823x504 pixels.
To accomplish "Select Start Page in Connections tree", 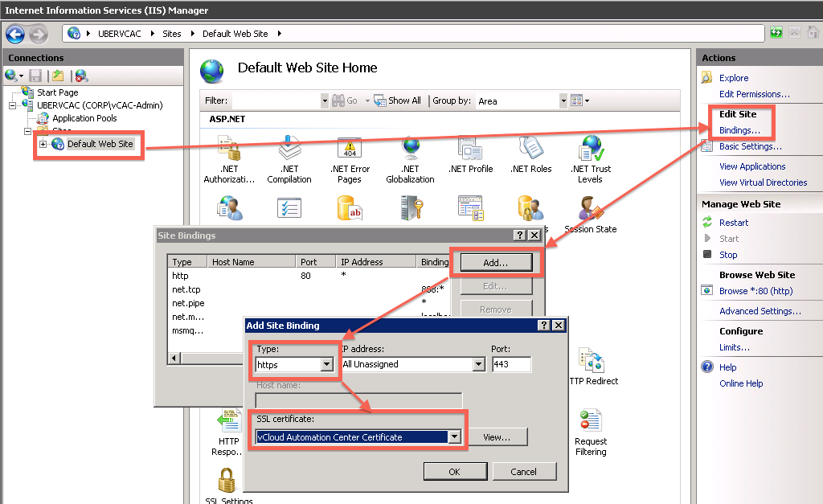I will click(x=57, y=92).
